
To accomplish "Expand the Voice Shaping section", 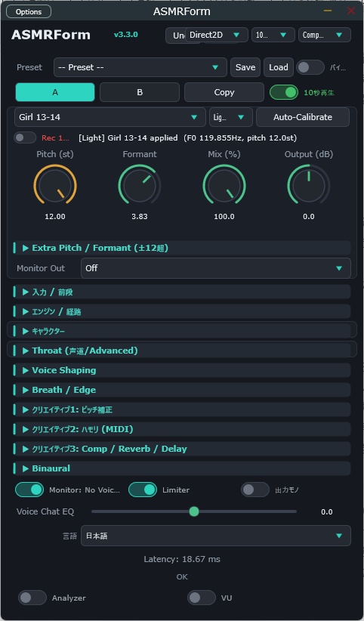I will click(182, 370).
